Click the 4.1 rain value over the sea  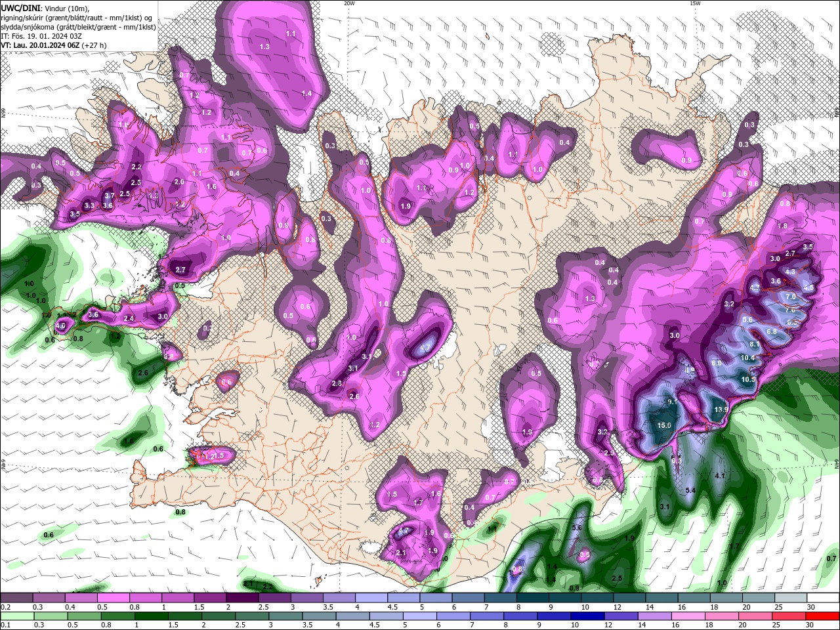720,476
